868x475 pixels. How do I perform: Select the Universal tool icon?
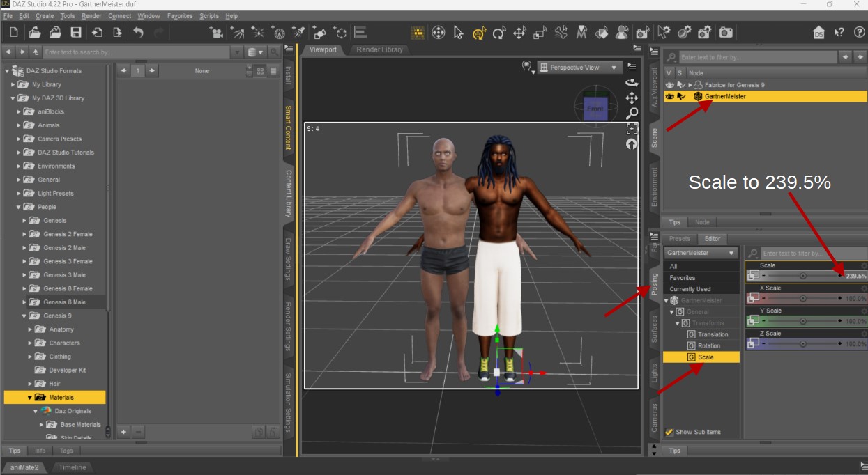[x=479, y=32]
